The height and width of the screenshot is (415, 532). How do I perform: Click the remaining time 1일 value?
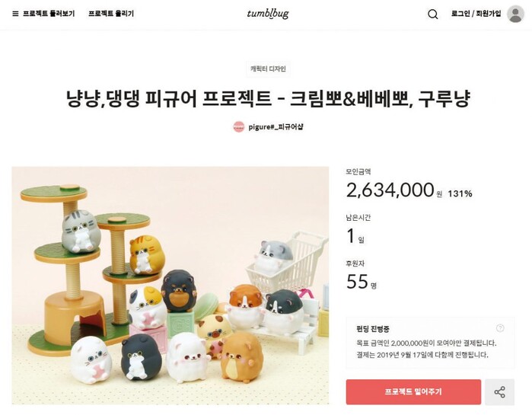point(355,236)
